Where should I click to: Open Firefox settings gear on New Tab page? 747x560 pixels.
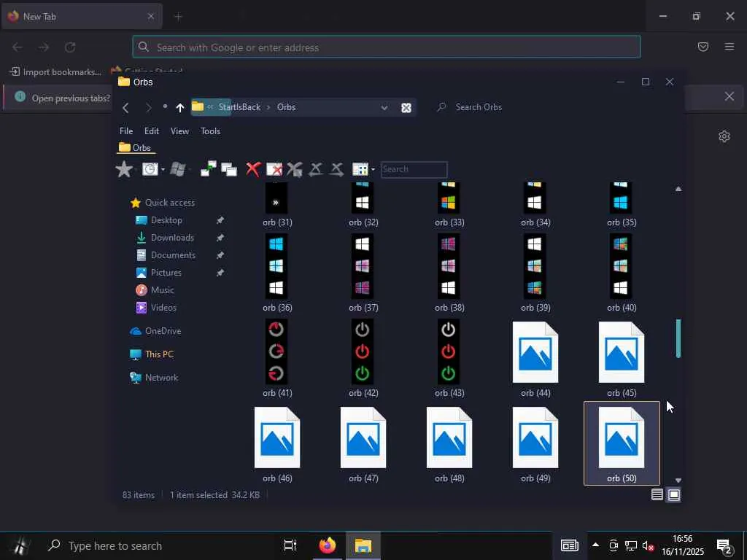pyautogui.click(x=724, y=136)
